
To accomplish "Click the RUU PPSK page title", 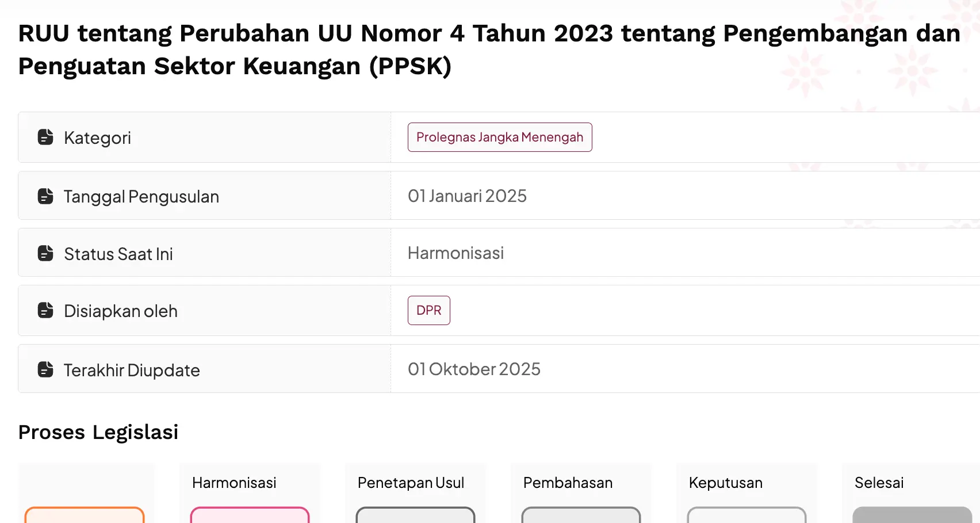I will click(x=488, y=49).
